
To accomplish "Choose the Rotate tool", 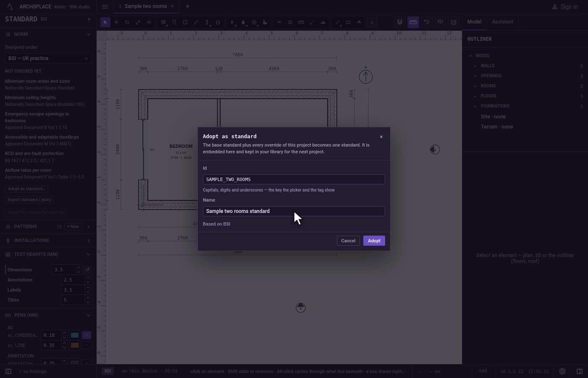I will (127, 22).
